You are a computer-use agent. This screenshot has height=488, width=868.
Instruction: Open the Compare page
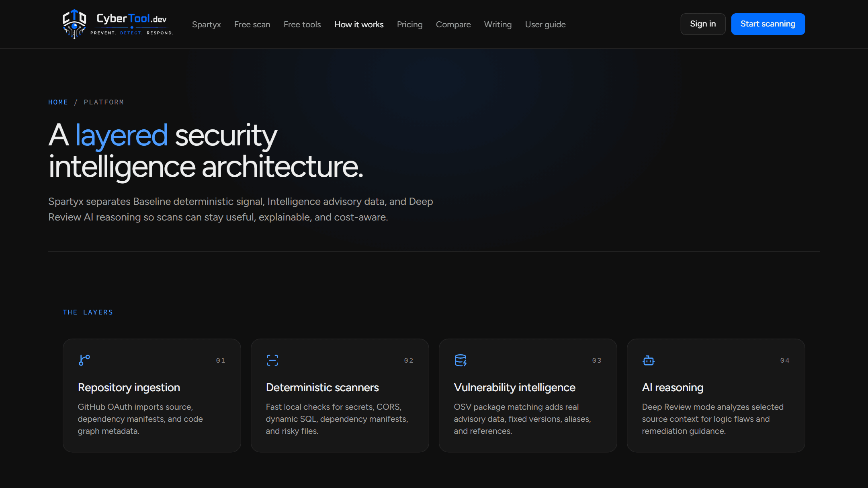[x=453, y=25]
